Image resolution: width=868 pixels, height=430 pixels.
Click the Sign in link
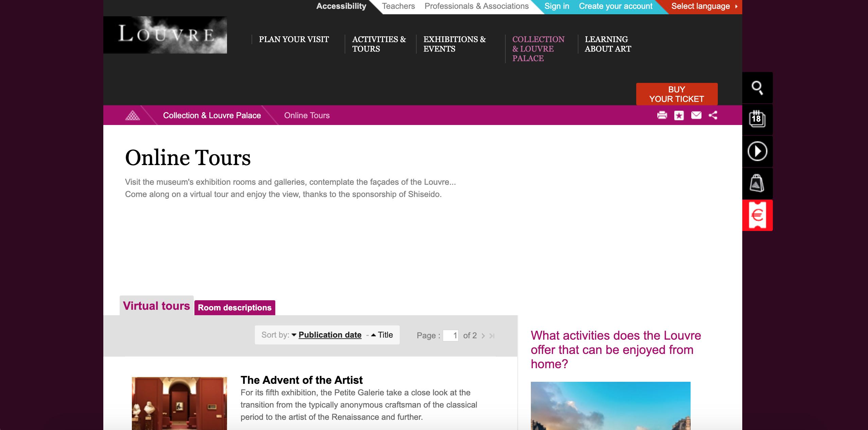556,6
